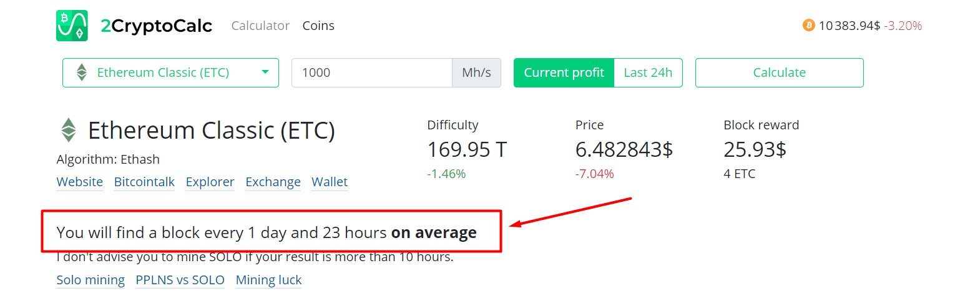Open the Solo mining link
This screenshot has width=980, height=303.
pos(91,280)
